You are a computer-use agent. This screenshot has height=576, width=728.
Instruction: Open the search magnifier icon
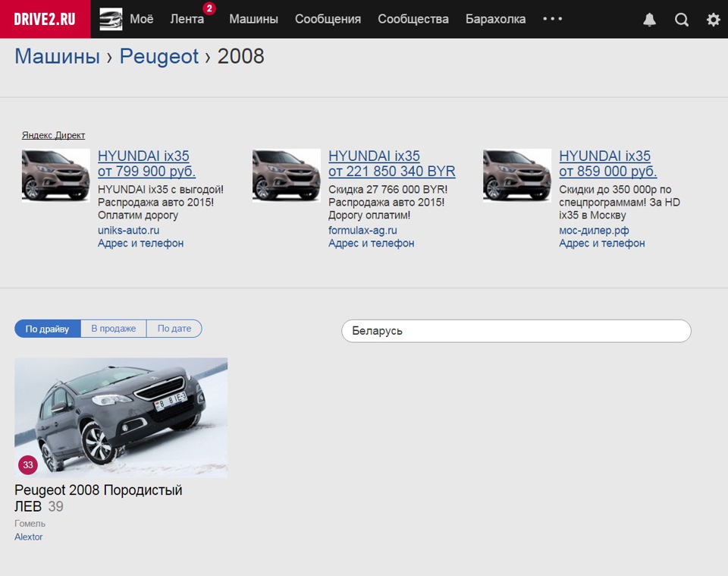681,20
